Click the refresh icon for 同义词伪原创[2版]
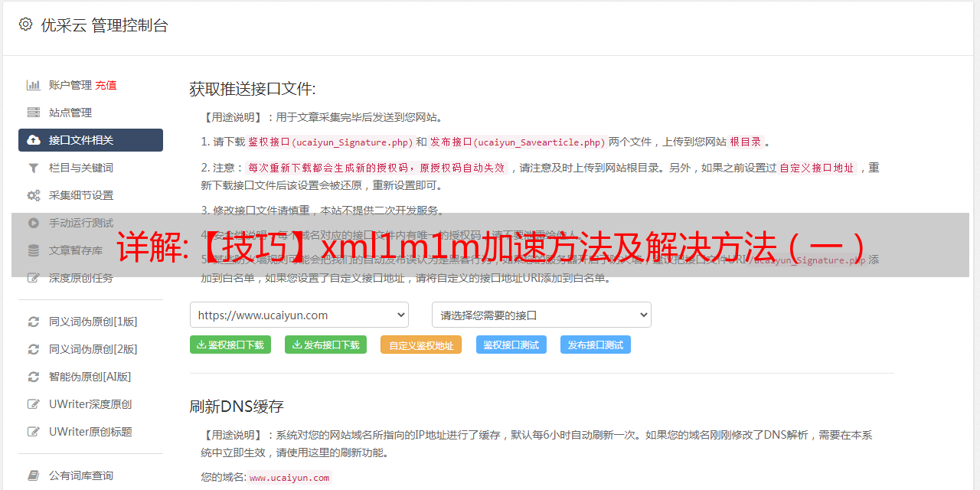Screen dimensions: 980x490 click(x=34, y=349)
